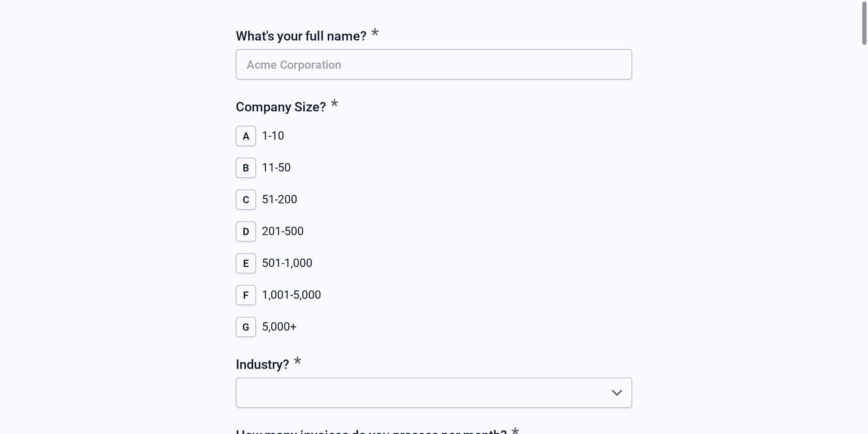Select the 11-50 company size option
This screenshot has width=868, height=434.
(276, 168)
